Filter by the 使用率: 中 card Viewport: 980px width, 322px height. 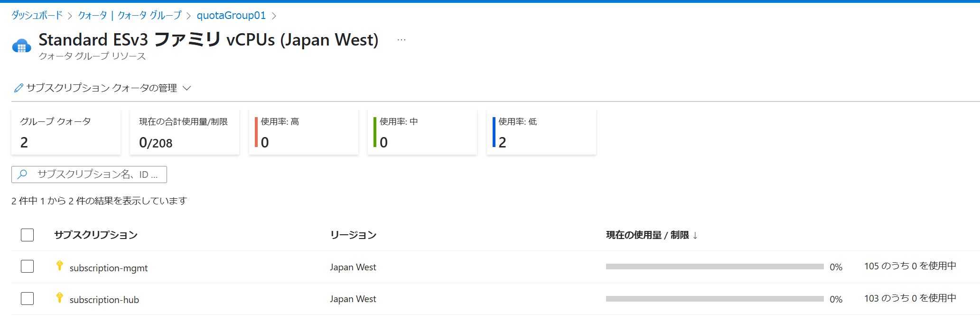pos(422,132)
